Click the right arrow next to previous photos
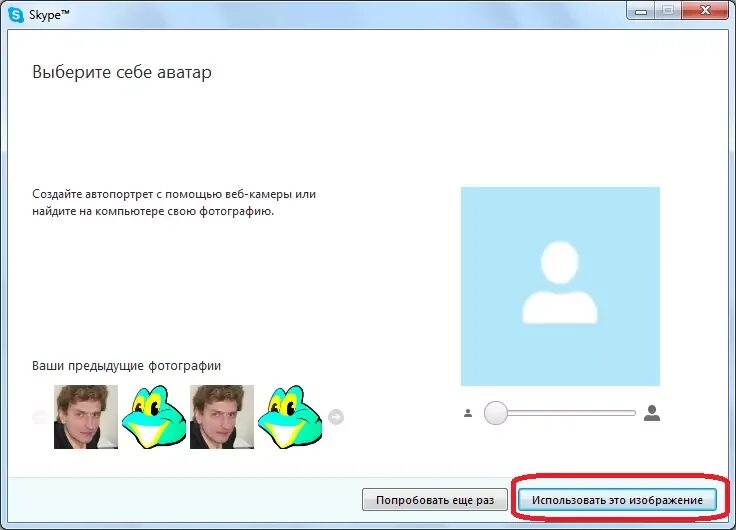The width and height of the screenshot is (736, 530). [336, 416]
